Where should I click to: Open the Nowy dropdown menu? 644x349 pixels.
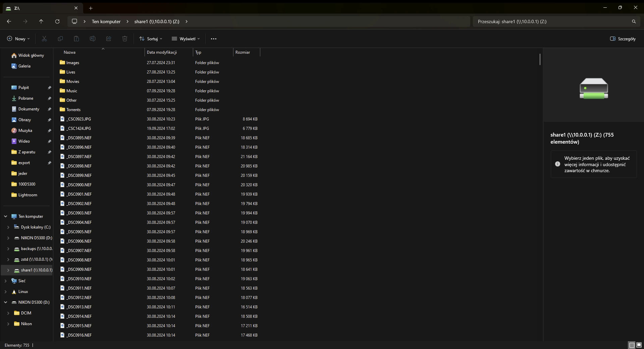point(19,39)
